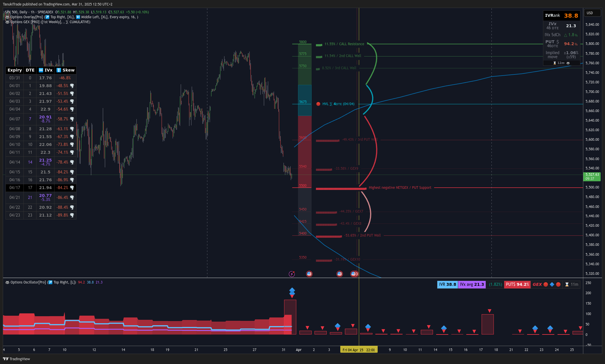Click the TradingView logo at bottom left
This screenshot has height=364, width=605.
[16, 359]
